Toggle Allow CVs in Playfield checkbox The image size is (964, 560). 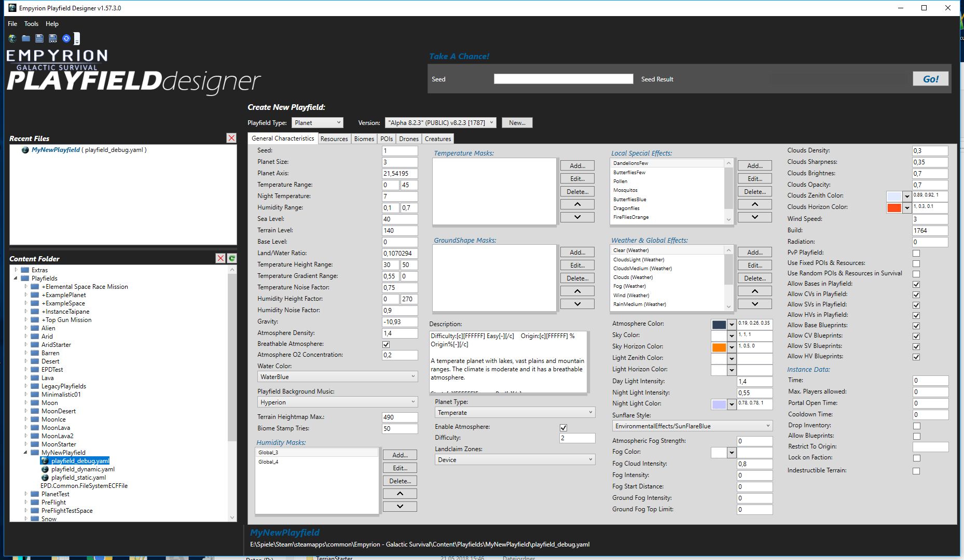coord(916,295)
